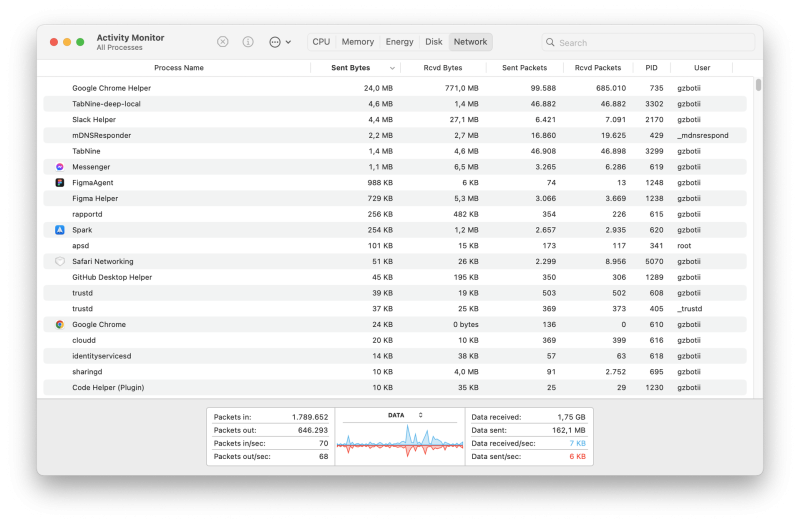
Task: Click the Google Chrome app icon
Action: coord(60,325)
